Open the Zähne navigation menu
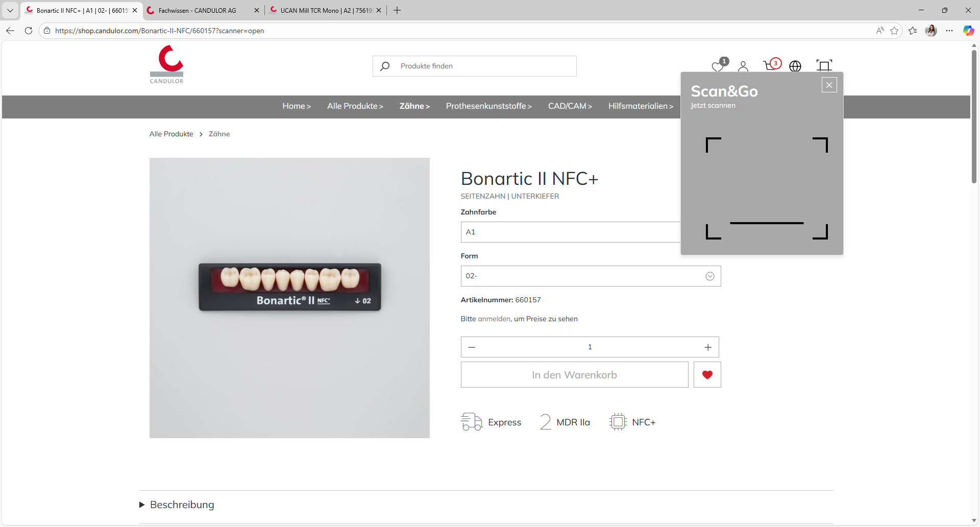This screenshot has height=527, width=980. (x=414, y=106)
